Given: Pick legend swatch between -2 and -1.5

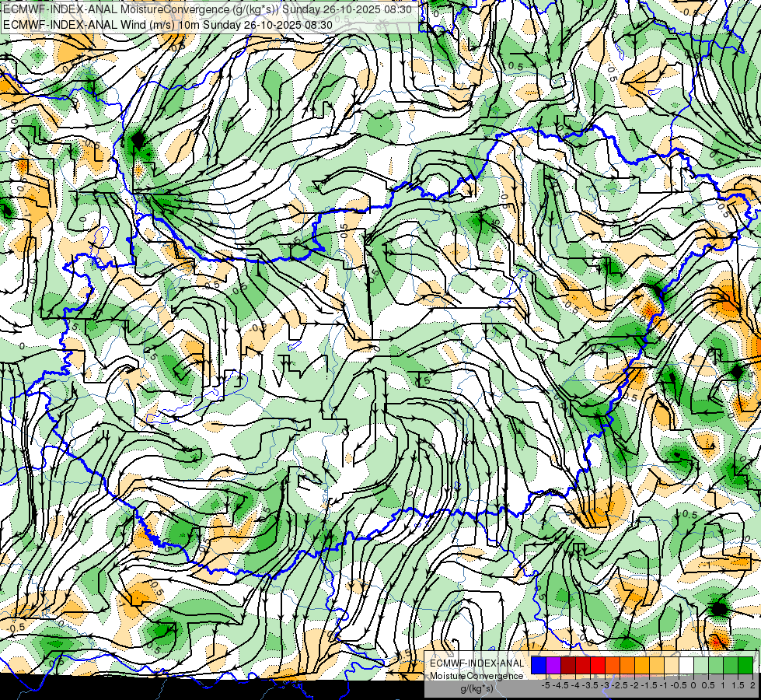Looking at the screenshot, I should pyautogui.click(x=642, y=665).
